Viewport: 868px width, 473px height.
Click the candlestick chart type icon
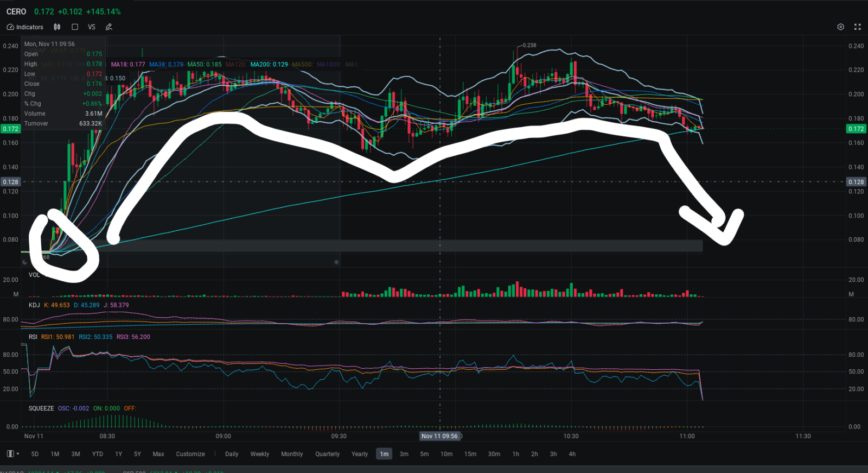click(57, 27)
